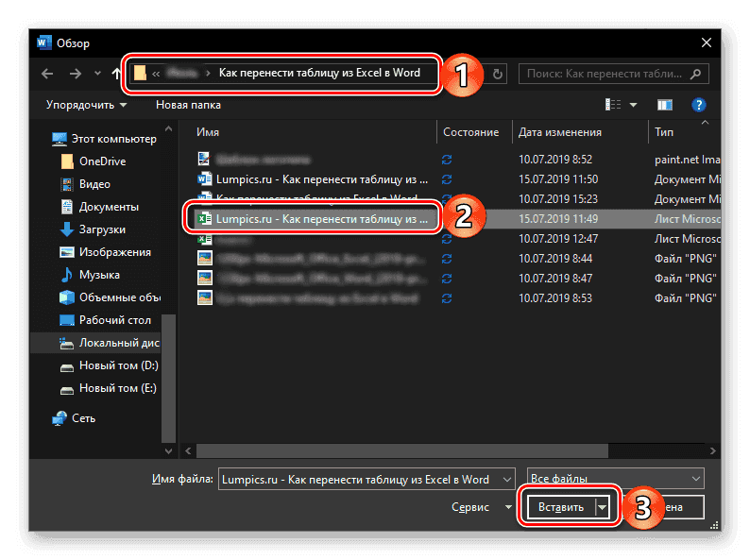Click sync status icon for 10.07.2019 8:53 file
Viewport: 750px width, 560px height.
tap(447, 298)
